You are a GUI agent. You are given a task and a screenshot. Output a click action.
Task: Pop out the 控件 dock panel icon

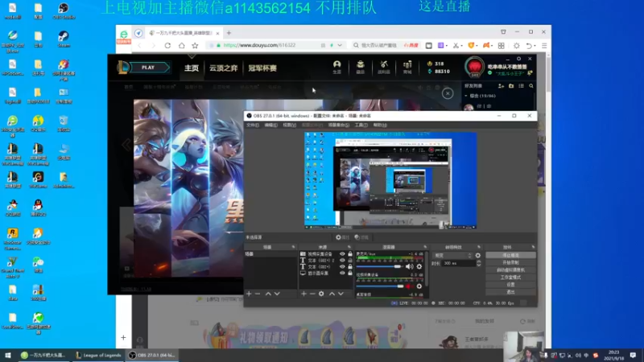533,247
